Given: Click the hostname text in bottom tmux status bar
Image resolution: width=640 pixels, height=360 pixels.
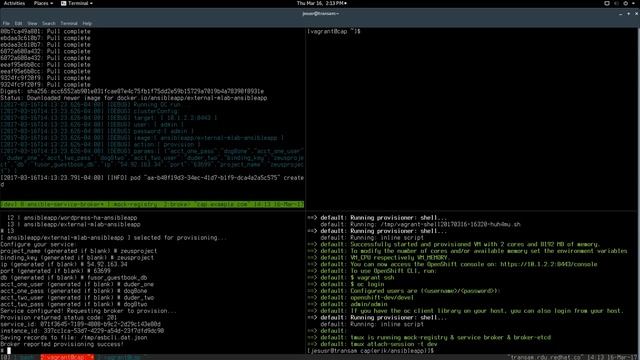Looking at the screenshot, I should tap(547, 357).
